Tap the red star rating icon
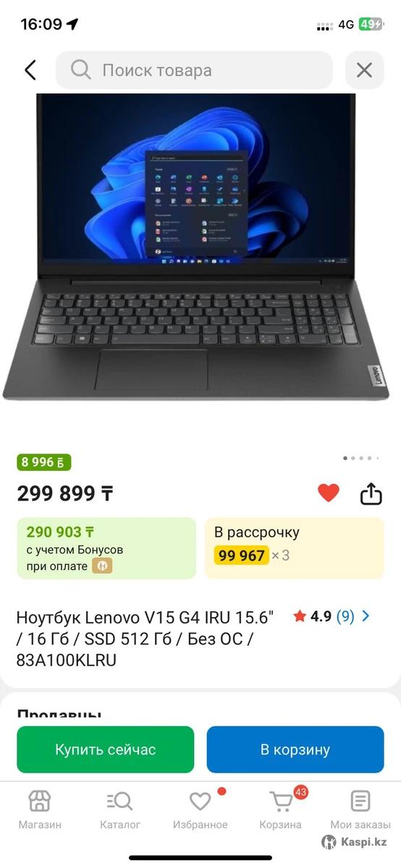Viewport: 401px width, 868px height. pyautogui.click(x=300, y=616)
